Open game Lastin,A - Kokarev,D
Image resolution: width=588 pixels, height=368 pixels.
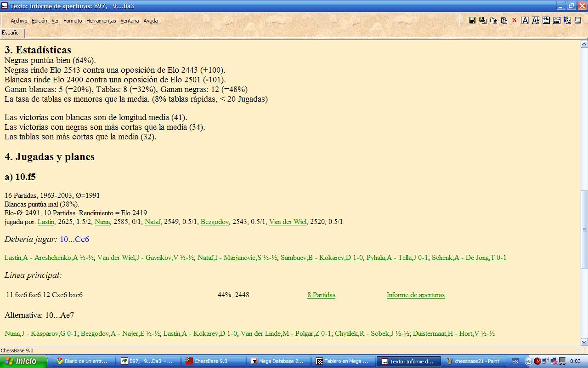click(200, 333)
